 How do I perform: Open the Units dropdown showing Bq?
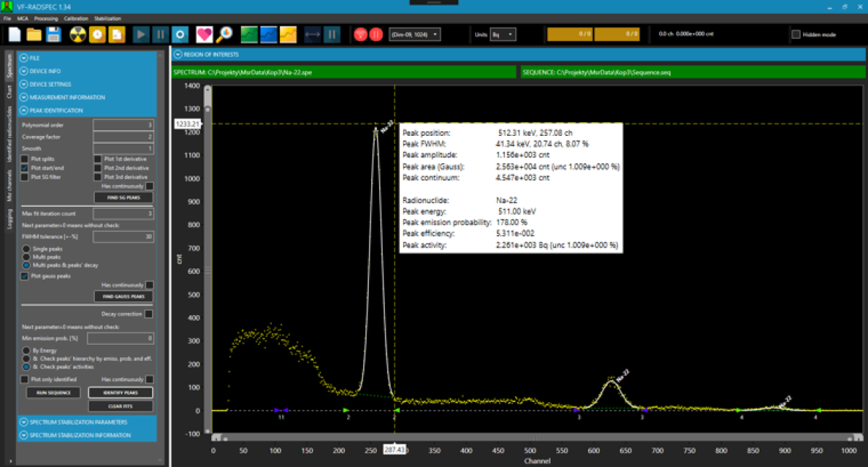(x=503, y=34)
